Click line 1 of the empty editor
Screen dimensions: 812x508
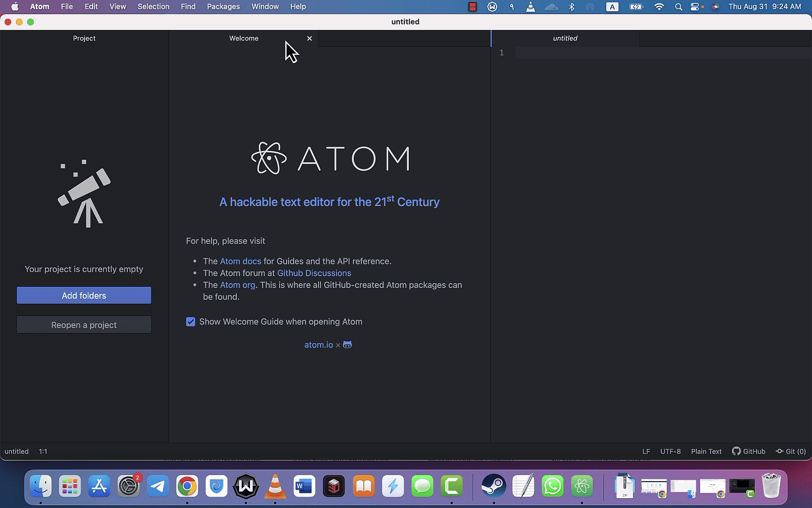663,53
